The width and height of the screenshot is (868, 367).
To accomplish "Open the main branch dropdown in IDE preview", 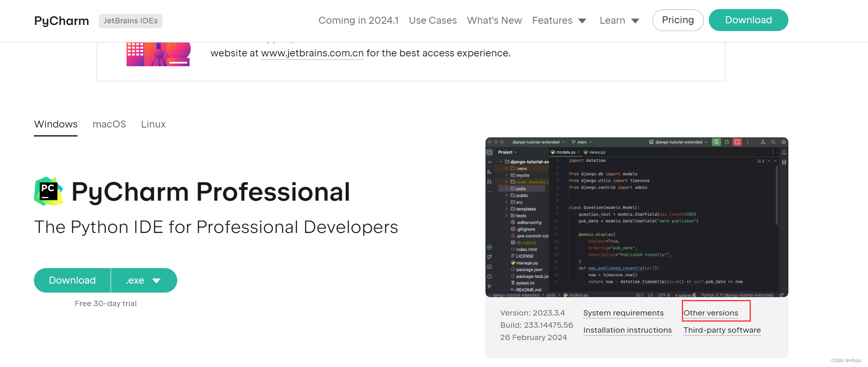I will 582,142.
